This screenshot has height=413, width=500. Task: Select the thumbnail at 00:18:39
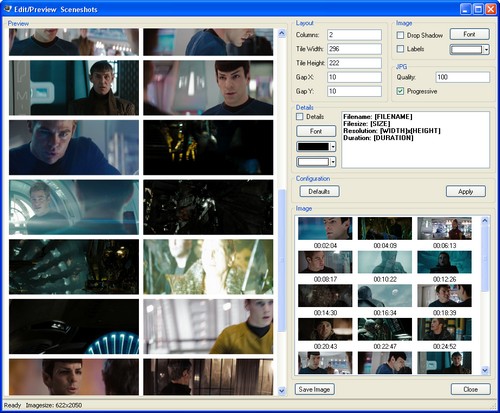pos(444,296)
